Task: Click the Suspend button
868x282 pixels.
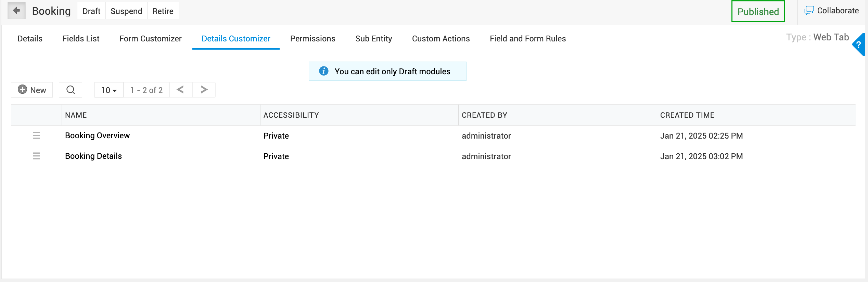Action: click(x=126, y=11)
